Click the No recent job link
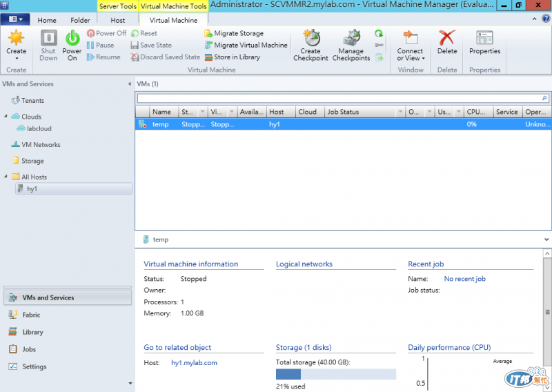The height and width of the screenshot is (392, 552). tap(464, 279)
